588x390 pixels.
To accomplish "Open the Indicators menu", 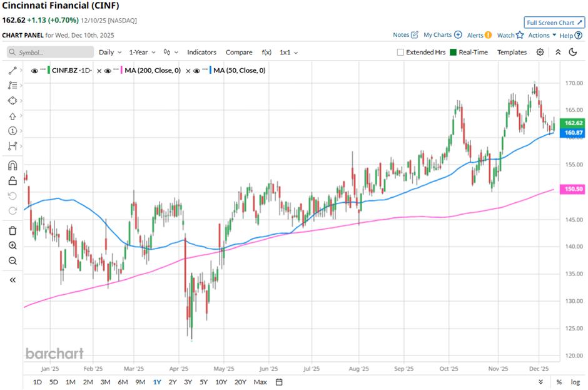I will click(x=201, y=53).
